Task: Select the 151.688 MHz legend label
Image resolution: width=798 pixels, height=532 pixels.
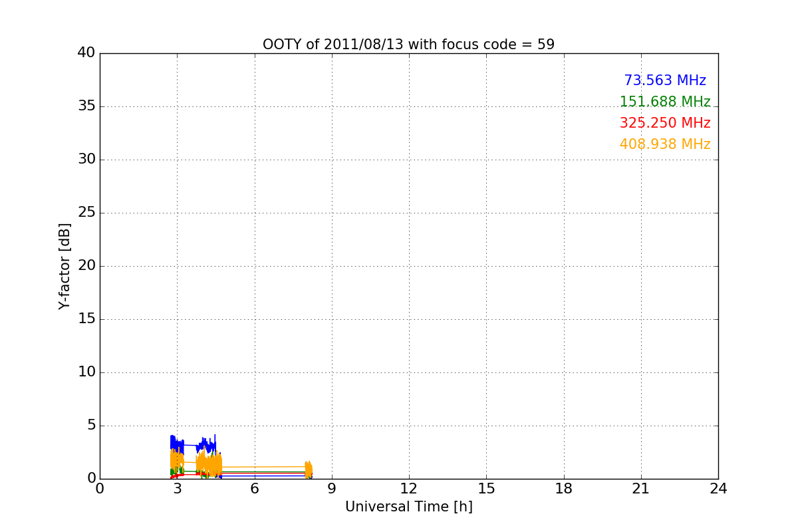Action: (x=665, y=102)
